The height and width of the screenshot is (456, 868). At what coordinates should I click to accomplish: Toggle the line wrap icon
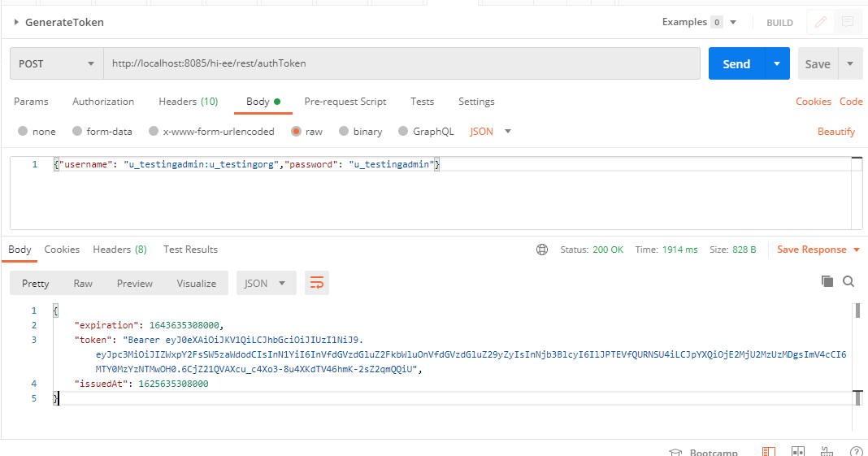coord(317,284)
